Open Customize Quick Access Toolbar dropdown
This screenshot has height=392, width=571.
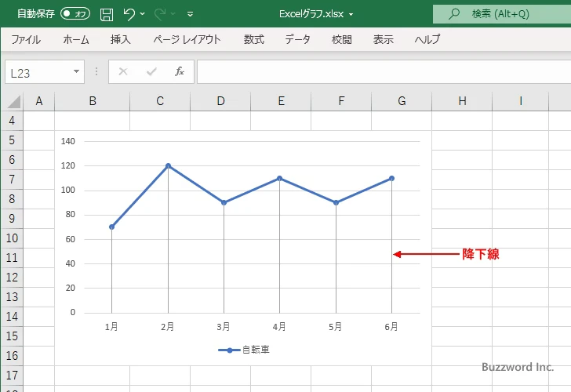190,14
